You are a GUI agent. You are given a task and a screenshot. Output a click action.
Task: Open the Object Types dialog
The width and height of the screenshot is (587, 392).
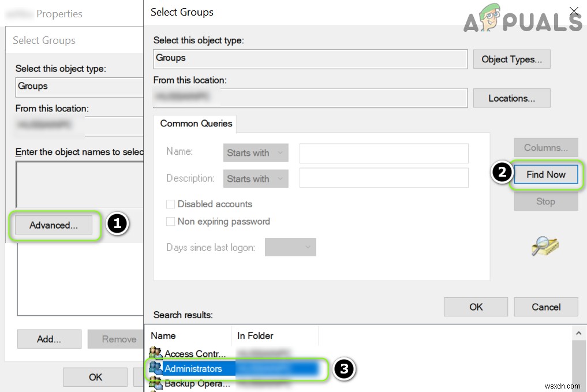511,59
